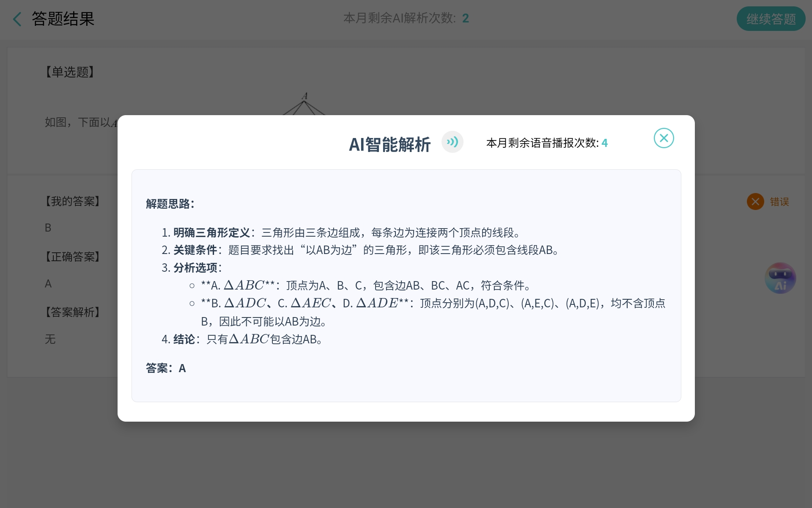Click the 明确三角形定义 step
The width and height of the screenshot is (812, 508).
coord(211,232)
